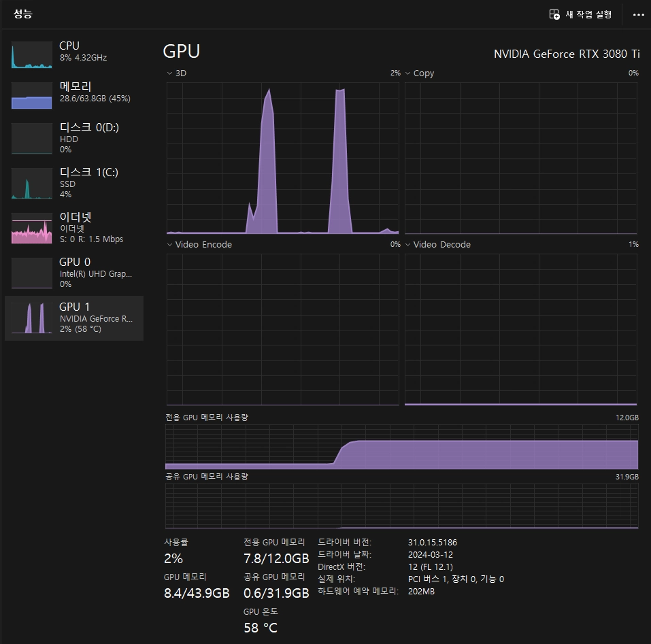651x644 pixels.
Task: Collapse the 3D graph section
Action: point(169,73)
